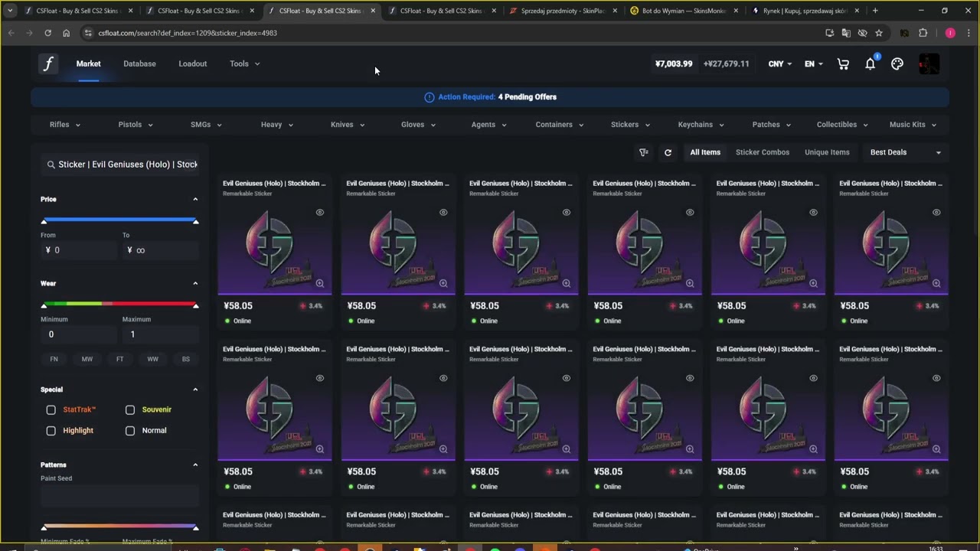Collapse the Patterns filter section
The height and width of the screenshot is (551, 980).
tap(195, 465)
